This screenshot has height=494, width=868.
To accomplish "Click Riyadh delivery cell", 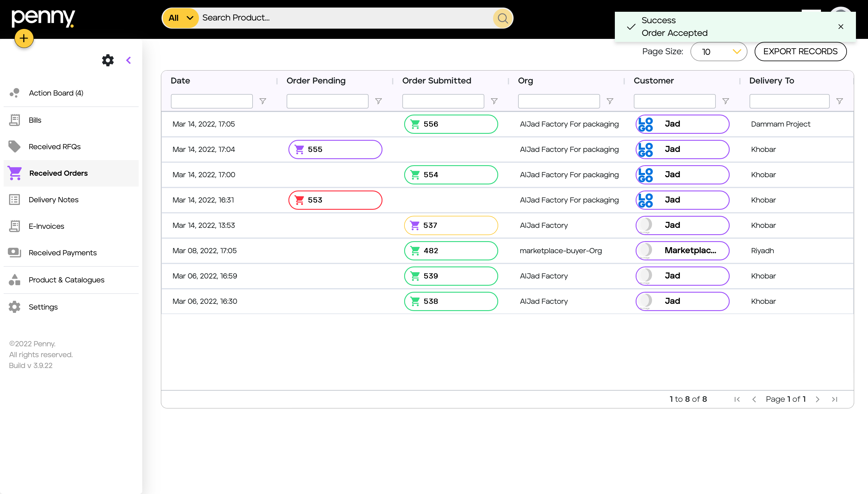I will (763, 251).
